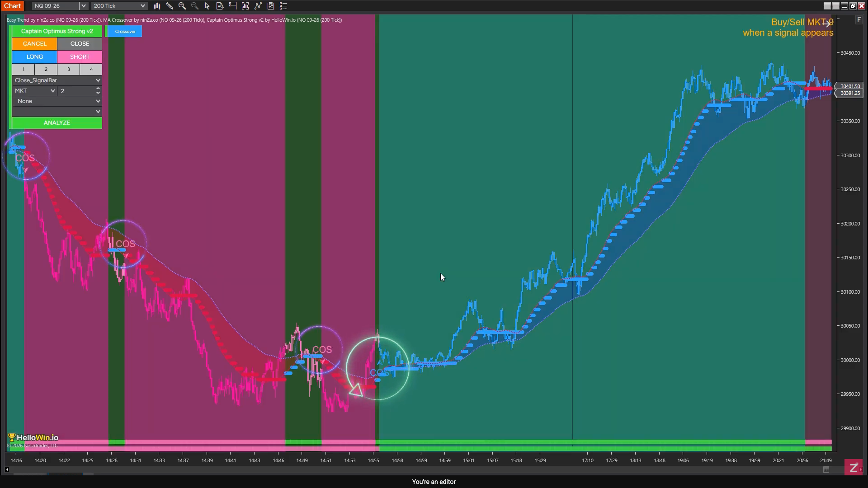Click the HelloWin.io trophy logo
This screenshot has width=868, height=488.
point(33,437)
